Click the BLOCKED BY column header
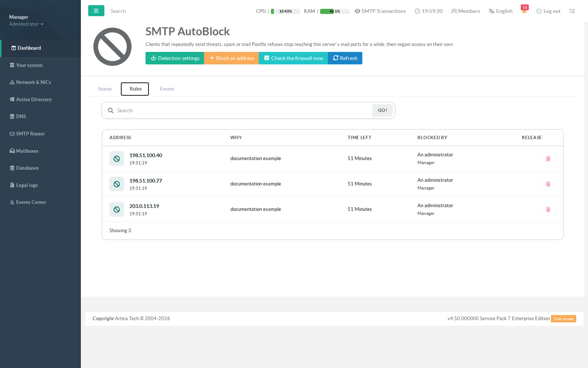 (x=432, y=138)
